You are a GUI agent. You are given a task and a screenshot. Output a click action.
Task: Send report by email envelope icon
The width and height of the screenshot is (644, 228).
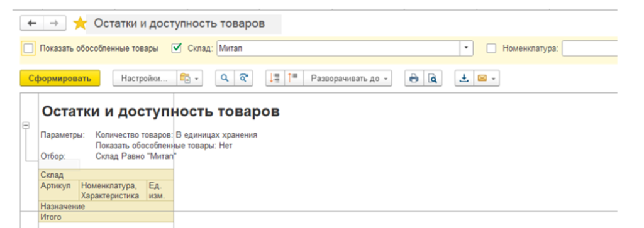pyautogui.click(x=486, y=78)
